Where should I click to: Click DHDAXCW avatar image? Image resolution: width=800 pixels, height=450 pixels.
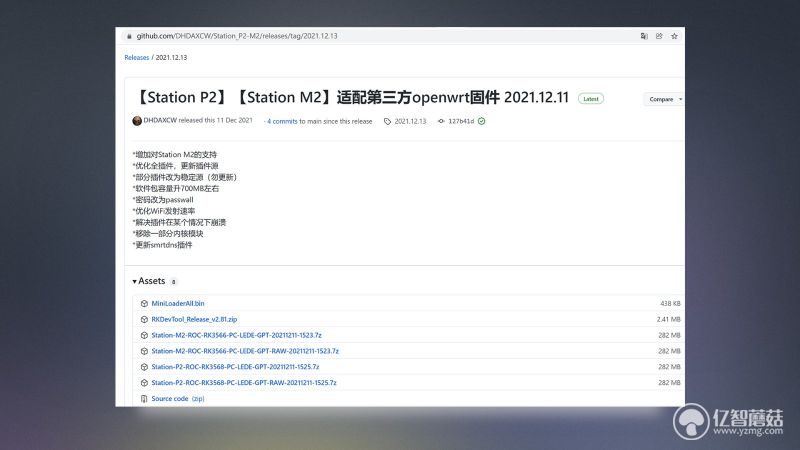pyautogui.click(x=137, y=121)
